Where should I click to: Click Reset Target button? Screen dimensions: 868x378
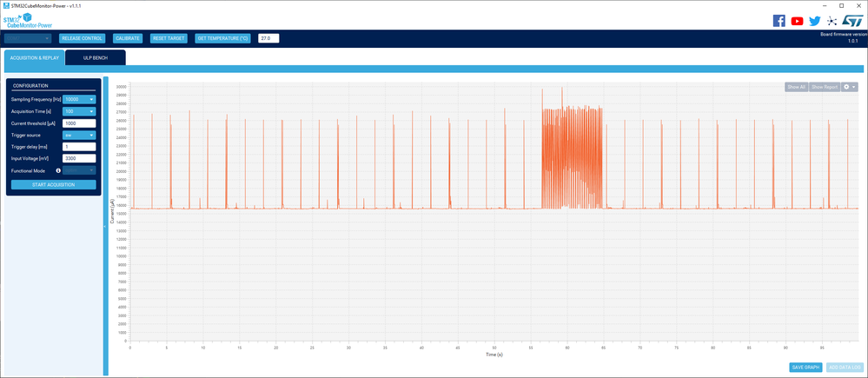[x=169, y=38]
